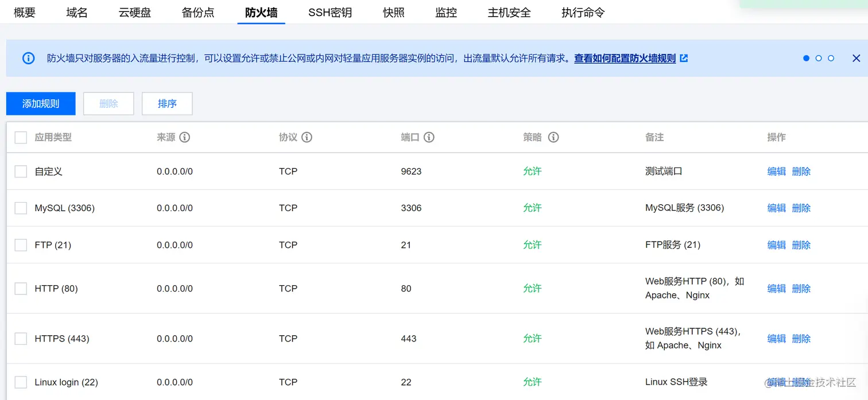Select the 防火墙 tab

[x=261, y=12]
